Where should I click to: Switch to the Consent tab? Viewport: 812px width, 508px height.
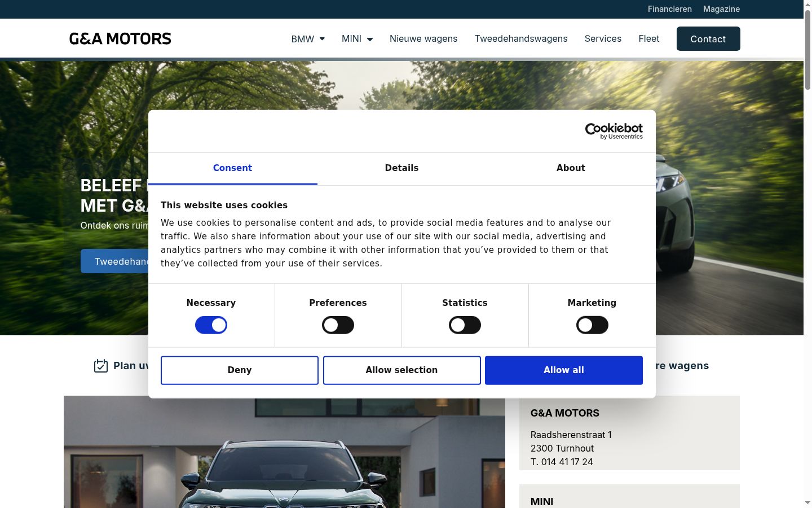pyautogui.click(x=232, y=168)
